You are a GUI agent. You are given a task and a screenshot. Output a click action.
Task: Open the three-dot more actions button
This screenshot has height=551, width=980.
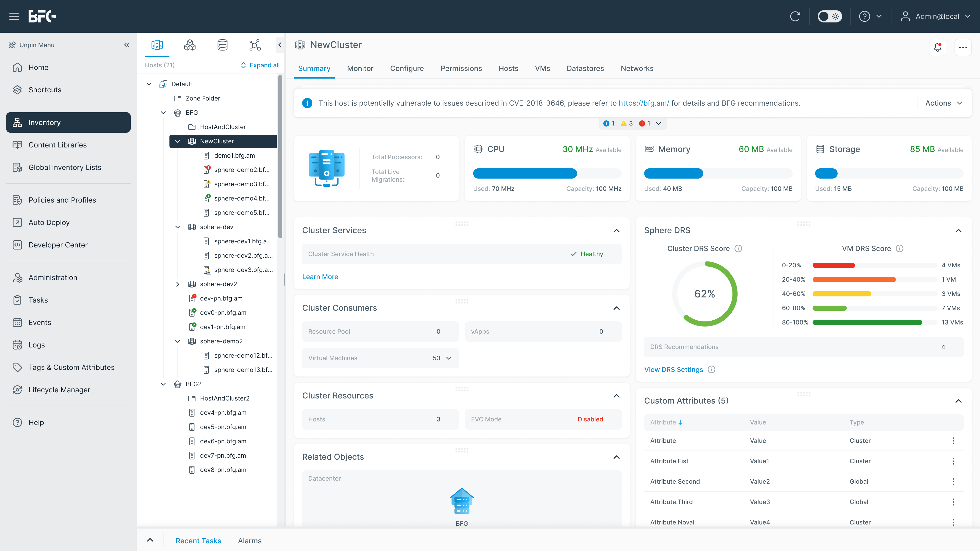[x=963, y=47]
